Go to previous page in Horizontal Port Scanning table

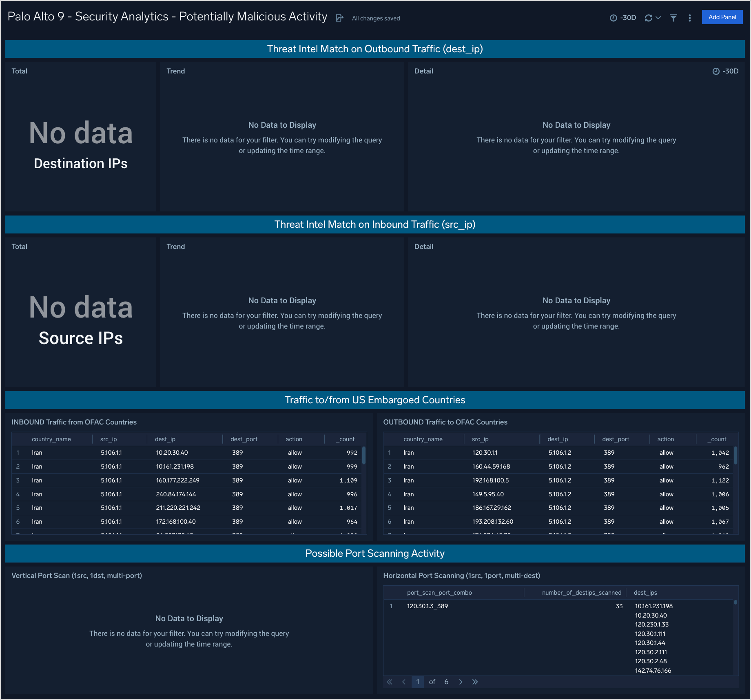point(403,682)
